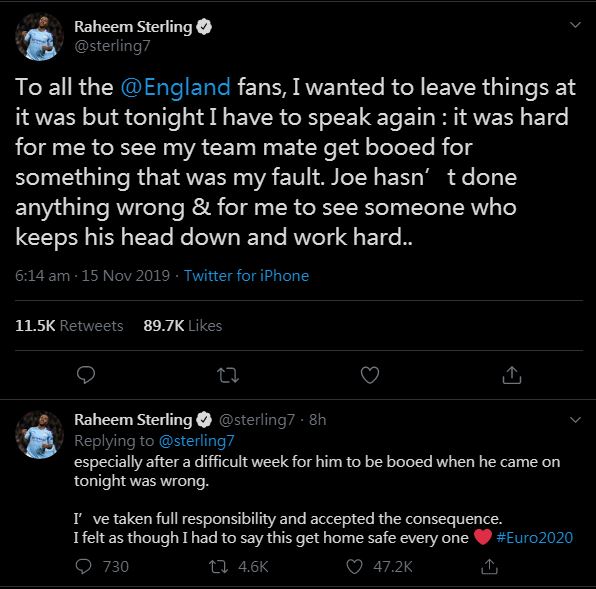
Task: Open the 8h timestamp of reply tweet
Action: [x=317, y=420]
